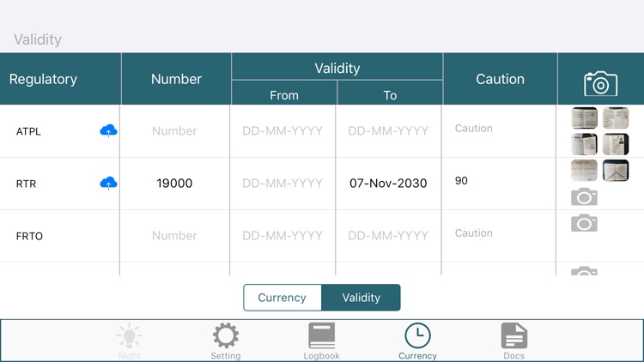
Task: Edit the ATPL Number field
Action: pos(174,131)
